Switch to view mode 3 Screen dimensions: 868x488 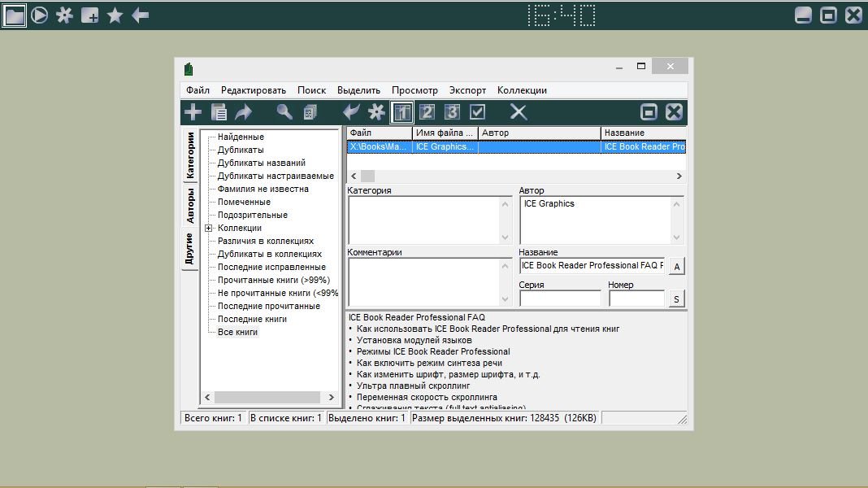(452, 112)
